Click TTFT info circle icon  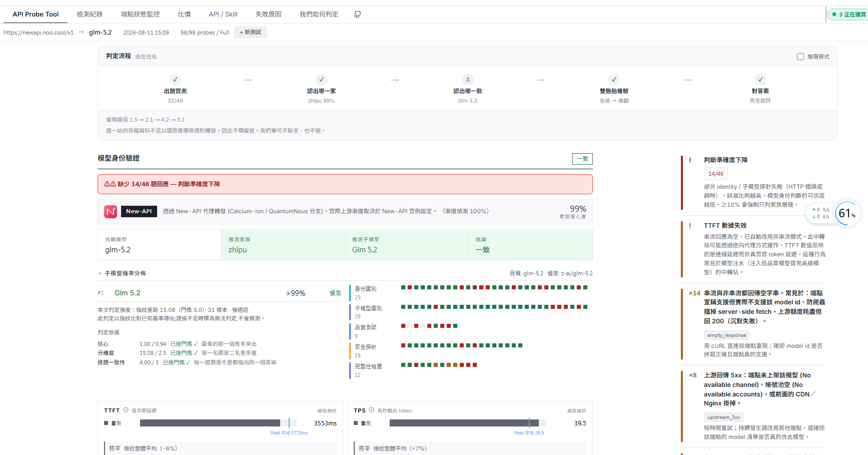126,410
